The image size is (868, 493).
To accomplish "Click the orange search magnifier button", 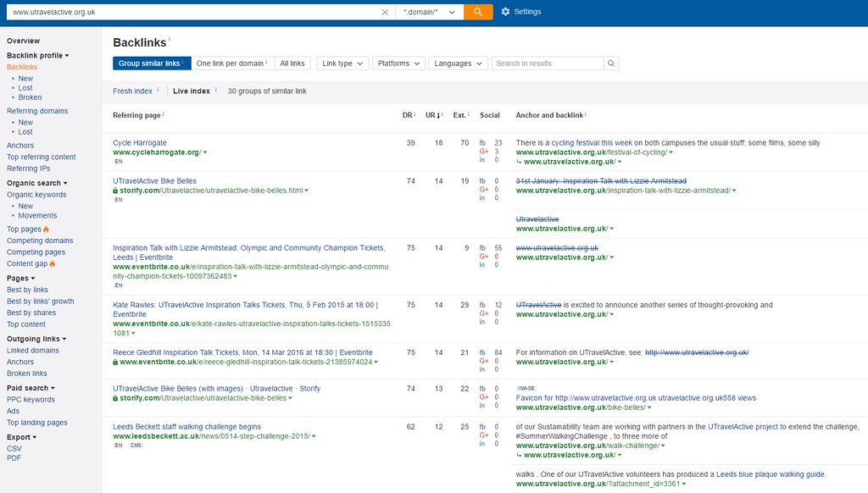I will tap(478, 12).
